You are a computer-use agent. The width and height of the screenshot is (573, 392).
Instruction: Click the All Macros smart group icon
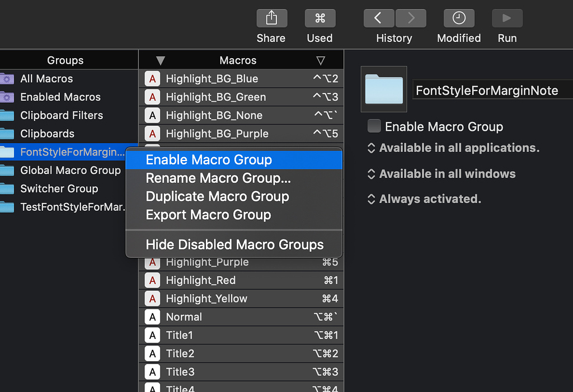(7, 78)
